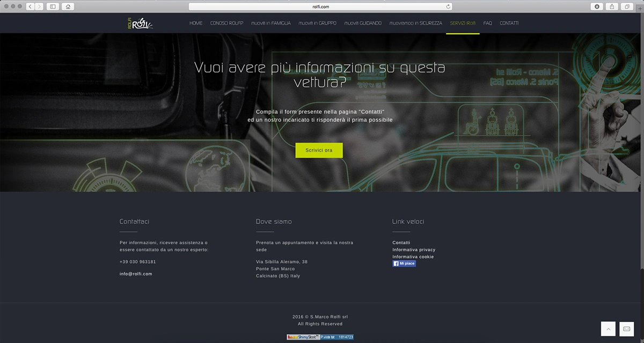Toggle the Safari sidebar button
Viewport: 644px width, 343px height.
coord(53,6)
